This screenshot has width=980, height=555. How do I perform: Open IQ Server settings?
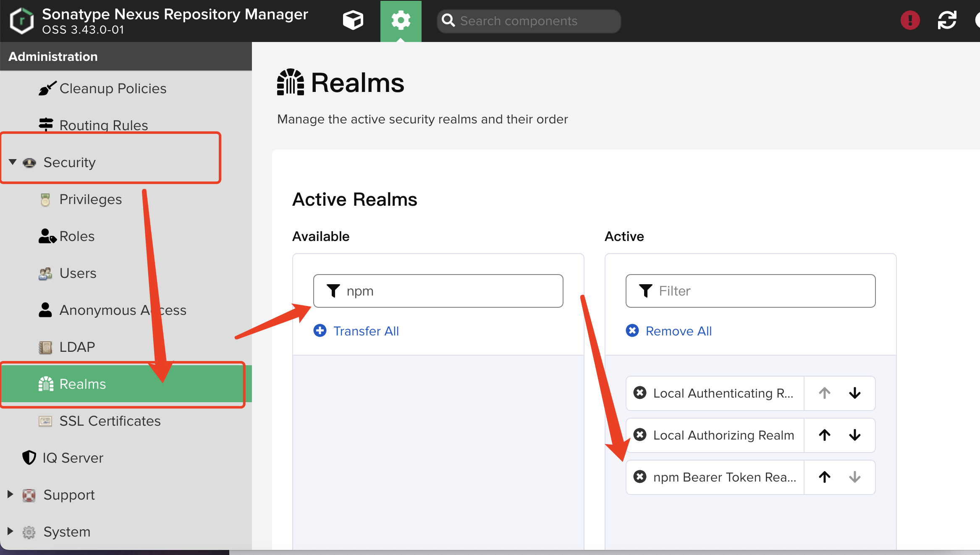[x=73, y=458]
